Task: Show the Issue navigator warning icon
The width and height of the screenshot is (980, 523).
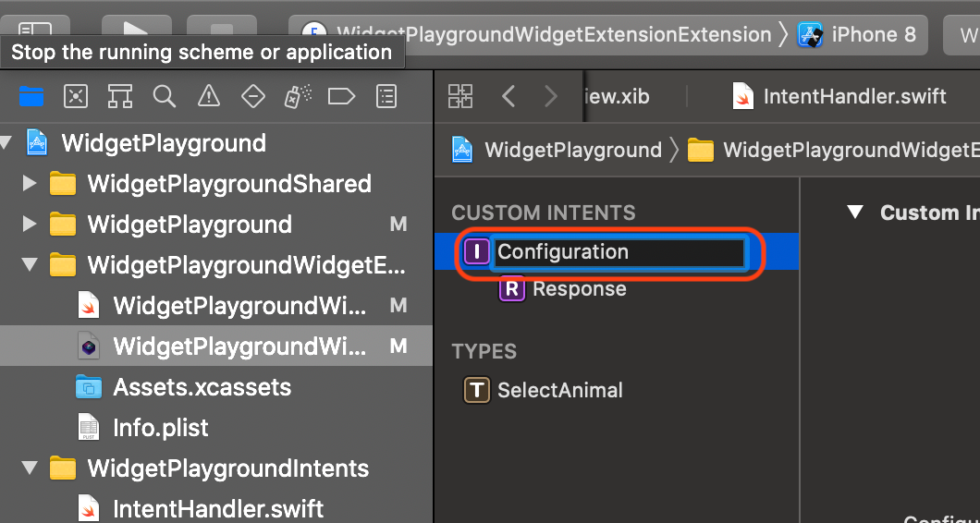Action: 208,96
